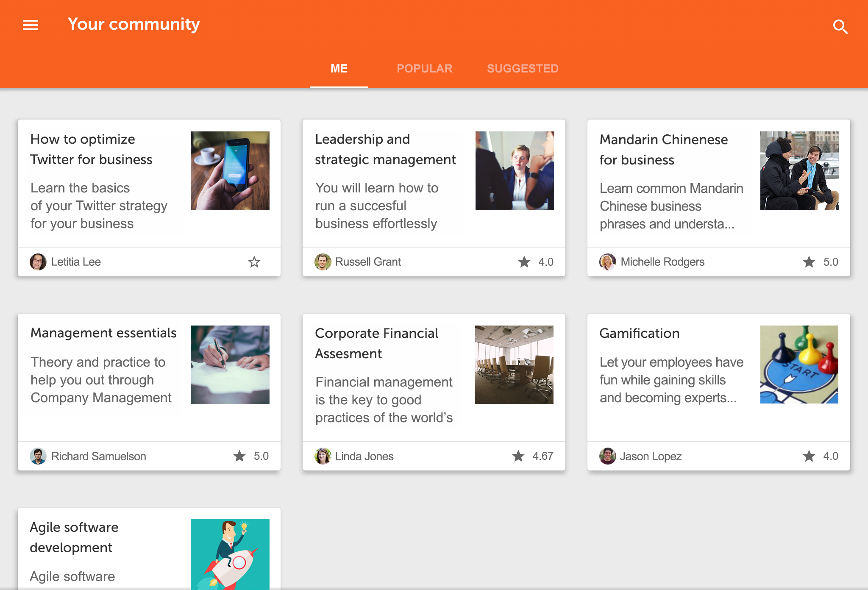Screen dimensions: 868x590
Task: Click the star icon on Jason Lopez's card
Action: point(809,456)
